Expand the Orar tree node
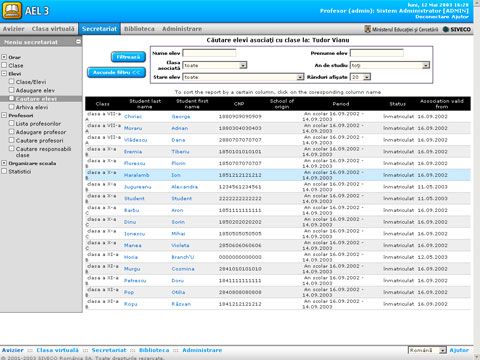 point(4,57)
